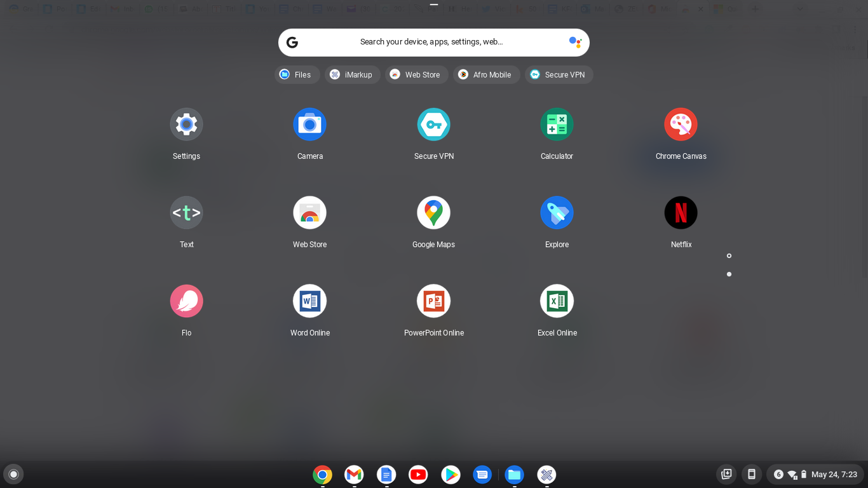The width and height of the screenshot is (868, 488).
Task: Open Play Store from the shelf
Action: click(451, 475)
